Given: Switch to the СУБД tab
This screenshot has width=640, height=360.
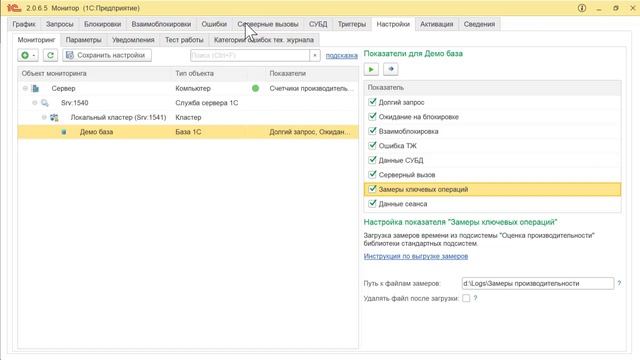Looking at the screenshot, I should coord(318,24).
